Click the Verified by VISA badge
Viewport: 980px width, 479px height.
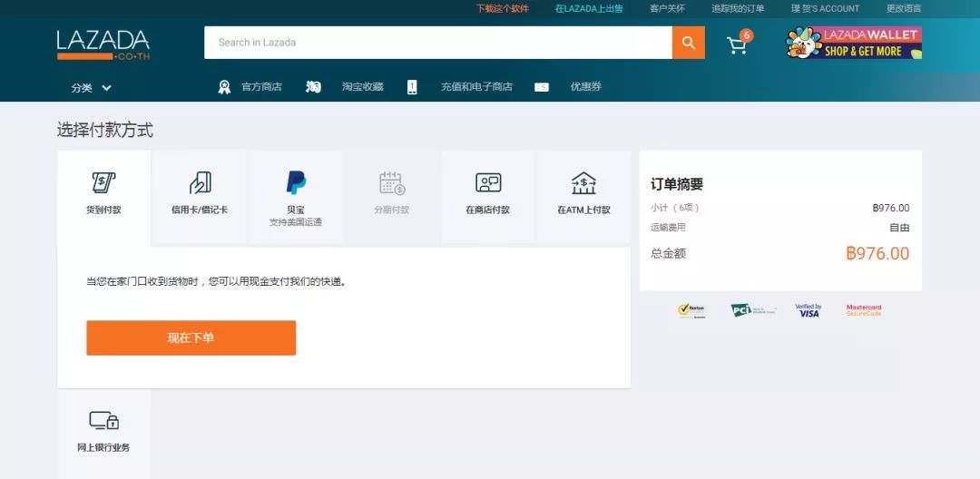click(808, 310)
